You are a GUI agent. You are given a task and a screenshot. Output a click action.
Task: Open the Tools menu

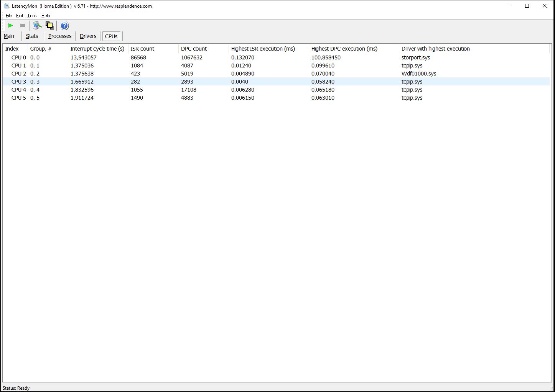click(32, 16)
